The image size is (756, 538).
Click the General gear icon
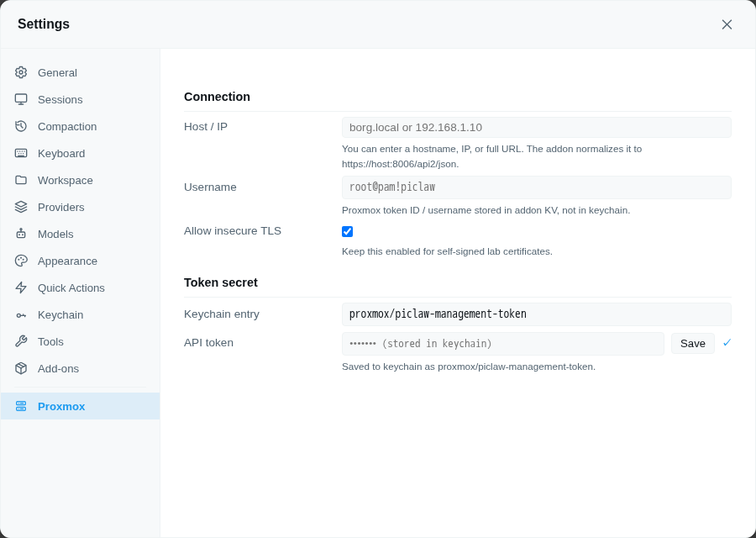point(21,72)
